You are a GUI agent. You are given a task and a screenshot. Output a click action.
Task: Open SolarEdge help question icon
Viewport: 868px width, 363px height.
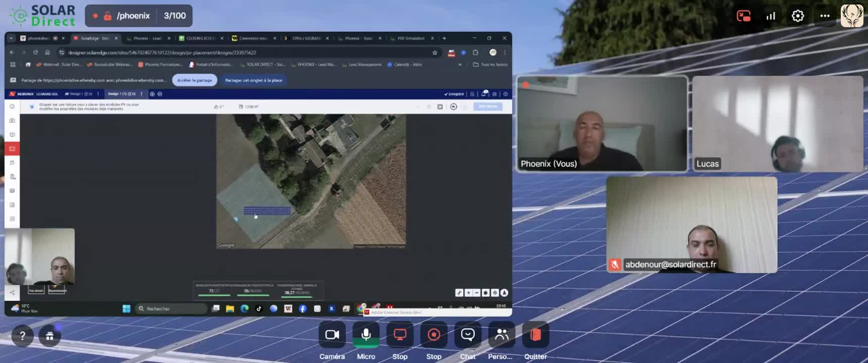(x=505, y=94)
